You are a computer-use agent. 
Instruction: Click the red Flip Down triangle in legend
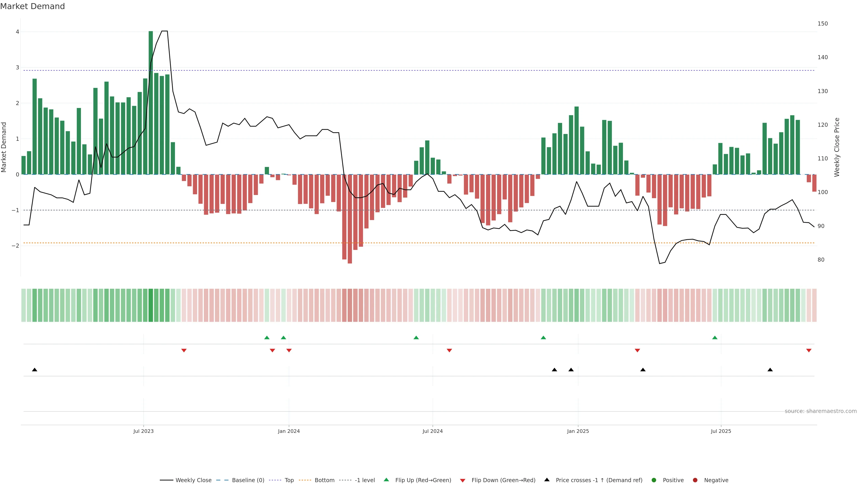(463, 480)
